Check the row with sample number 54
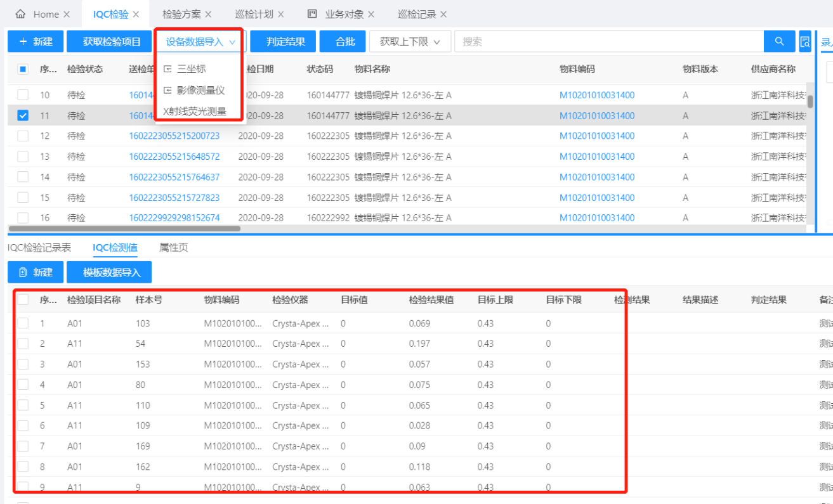833x504 pixels. 23,344
